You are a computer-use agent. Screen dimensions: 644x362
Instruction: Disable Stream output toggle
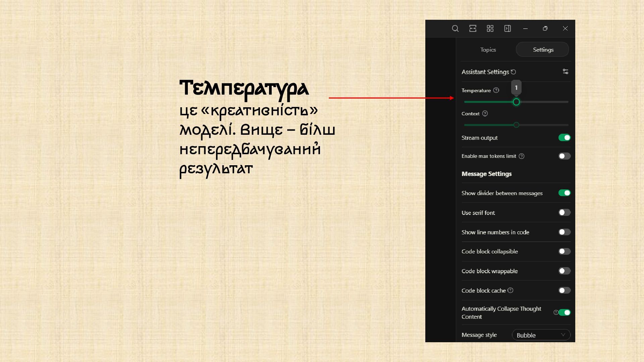565,137
